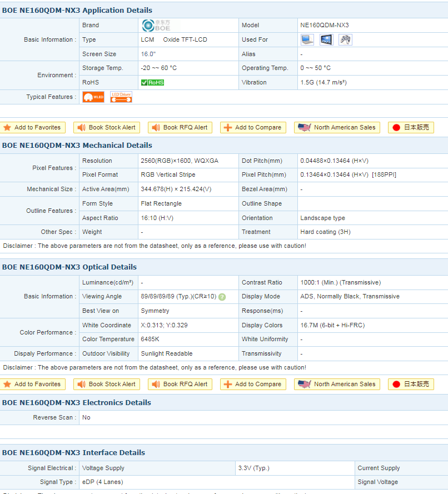
Task: Click the vibration value '1.5G (14.7 m/s²)'
Action: [323, 83]
